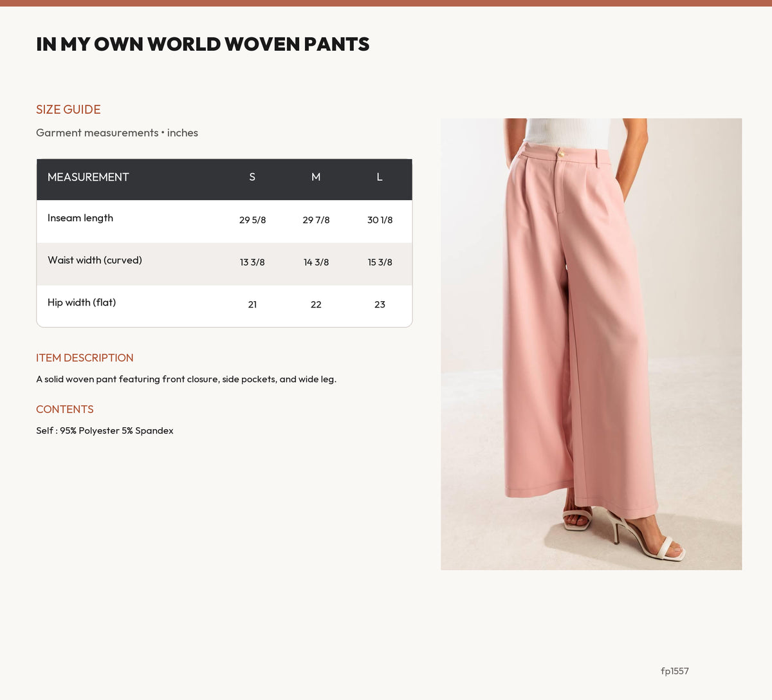
Task: Click 'Self : 95% Polyester 5% Spandex' text
Action: click(x=105, y=431)
